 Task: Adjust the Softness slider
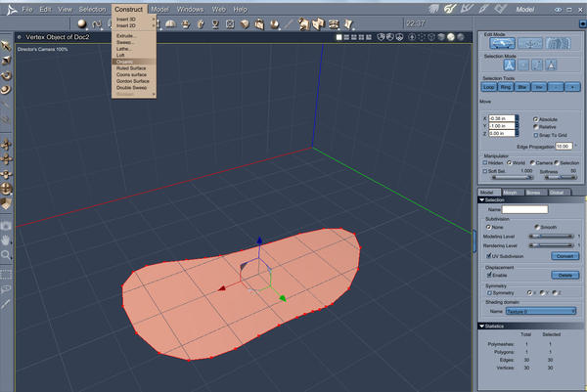(560, 177)
